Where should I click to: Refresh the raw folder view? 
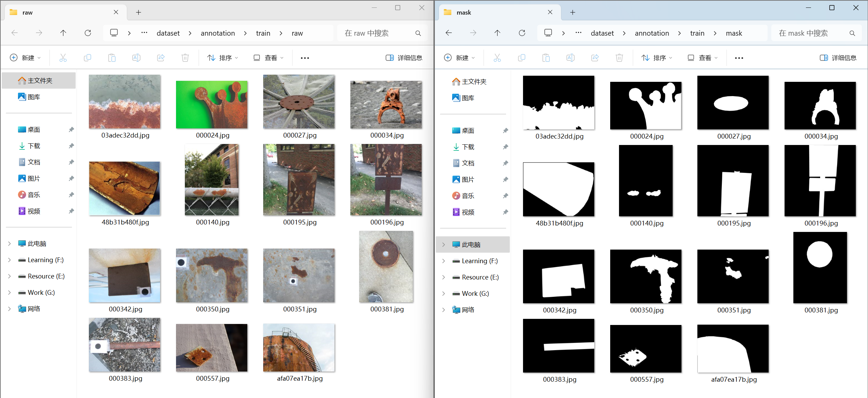[88, 33]
